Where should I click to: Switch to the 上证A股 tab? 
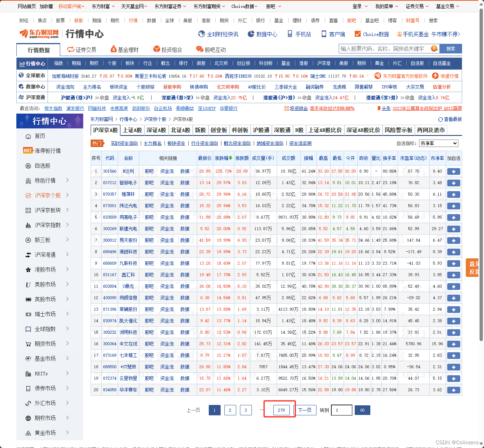[x=133, y=130]
